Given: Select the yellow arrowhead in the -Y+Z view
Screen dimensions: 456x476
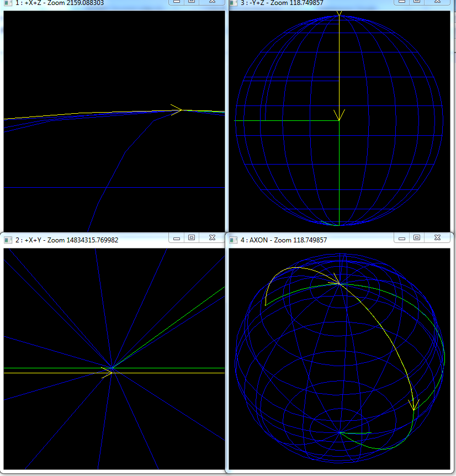Looking at the screenshot, I should pos(339,116).
